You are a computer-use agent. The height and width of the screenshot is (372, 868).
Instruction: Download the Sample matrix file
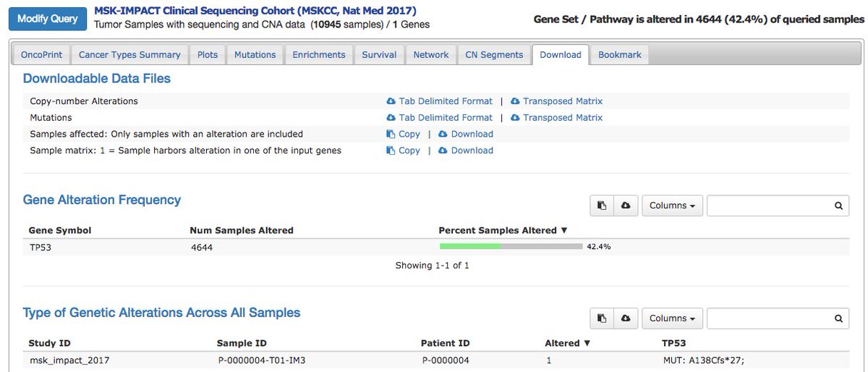tap(466, 151)
